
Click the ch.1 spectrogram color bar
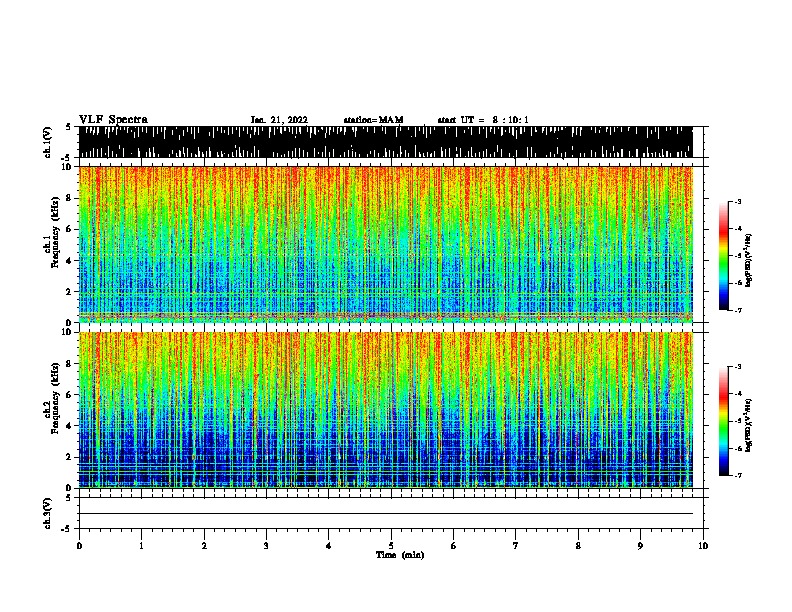click(724, 256)
